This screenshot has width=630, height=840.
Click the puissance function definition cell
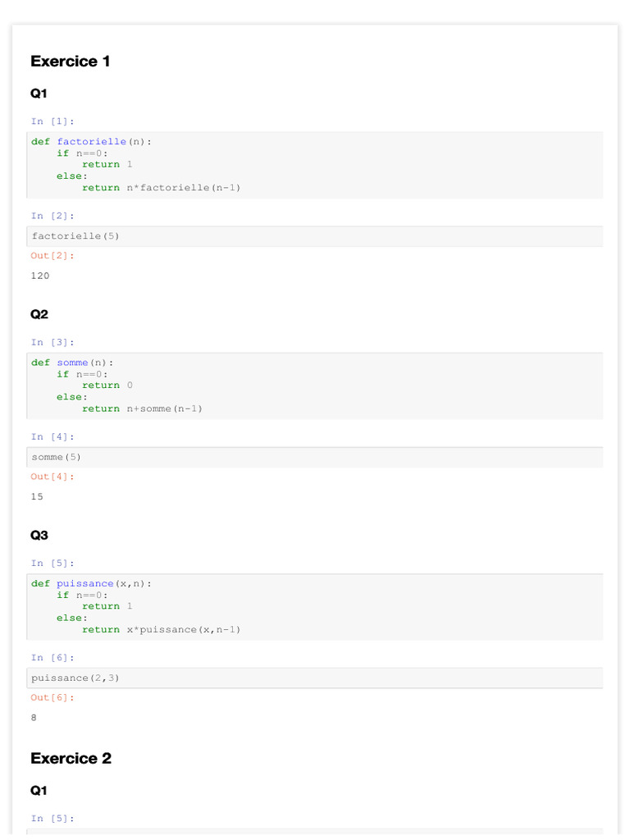tap(315, 606)
